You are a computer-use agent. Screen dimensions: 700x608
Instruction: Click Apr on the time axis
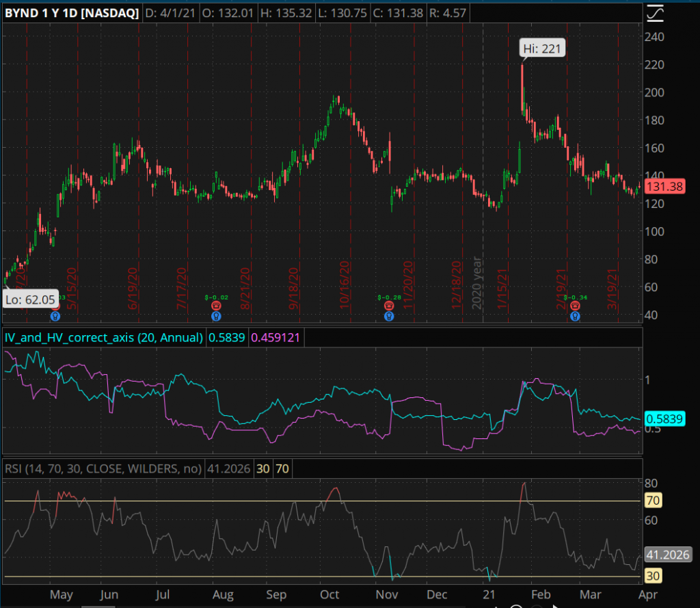click(x=648, y=594)
